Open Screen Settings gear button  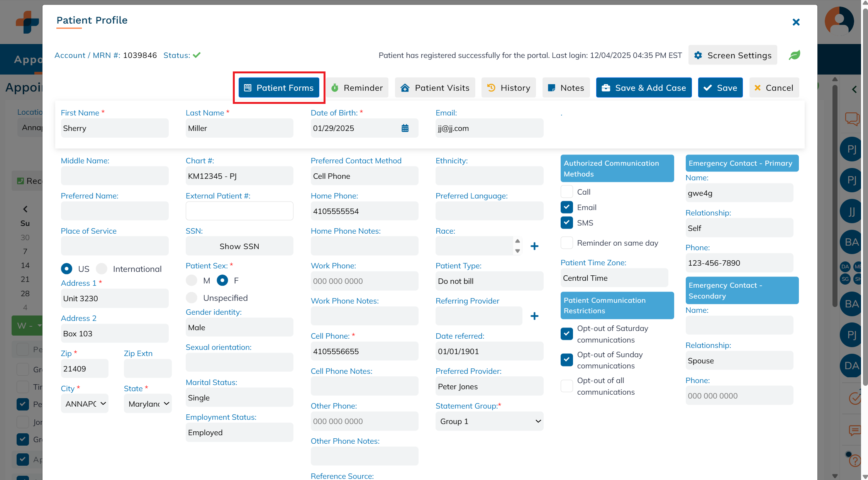pyautogui.click(x=732, y=55)
